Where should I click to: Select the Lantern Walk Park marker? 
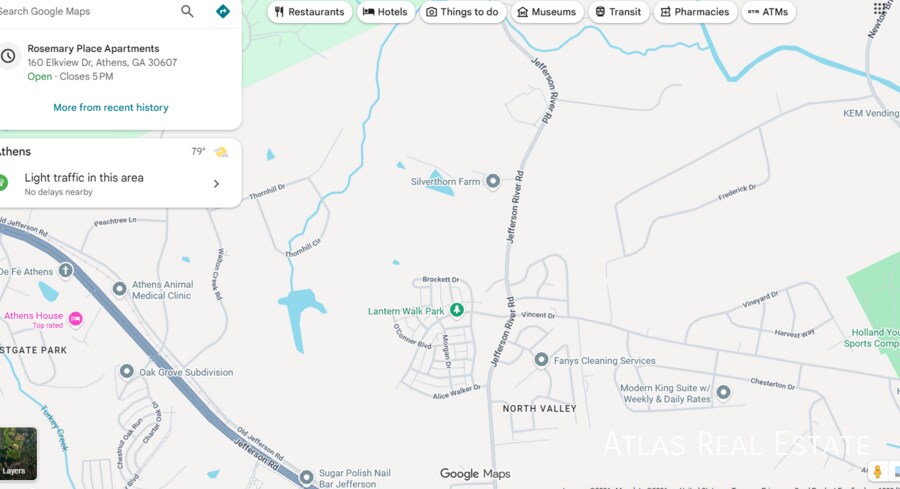pos(457,310)
